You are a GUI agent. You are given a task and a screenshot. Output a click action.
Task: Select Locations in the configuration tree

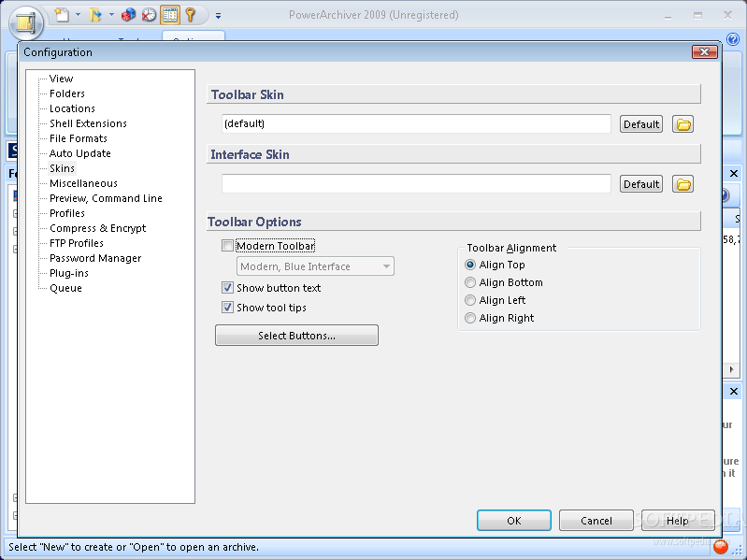pos(72,108)
